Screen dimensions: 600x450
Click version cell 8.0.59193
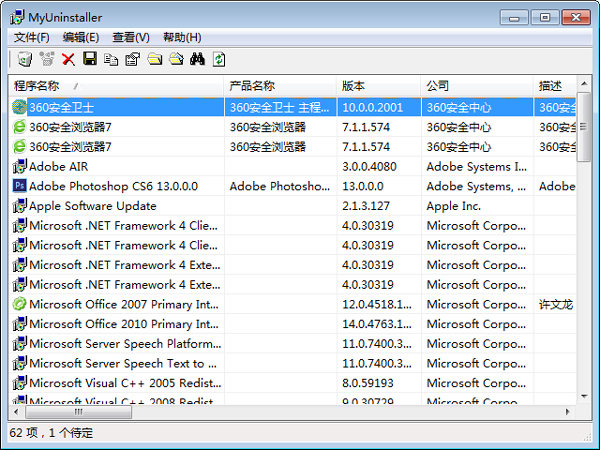[367, 383]
